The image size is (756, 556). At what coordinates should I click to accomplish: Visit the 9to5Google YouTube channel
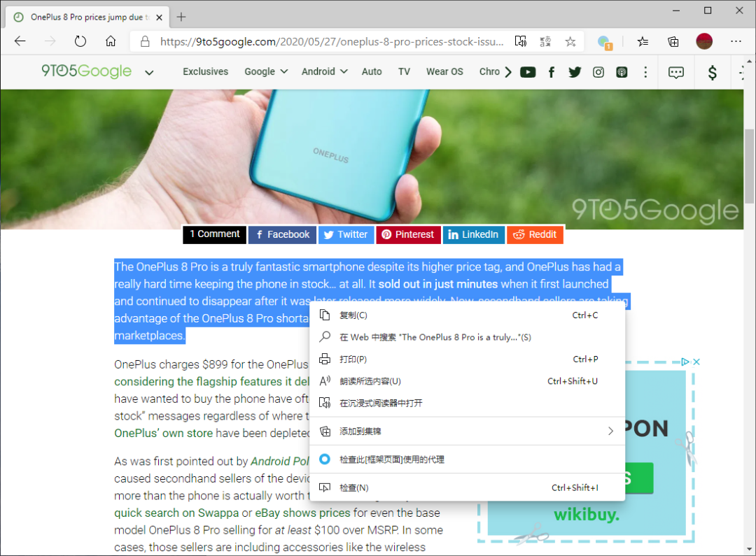pyautogui.click(x=528, y=72)
